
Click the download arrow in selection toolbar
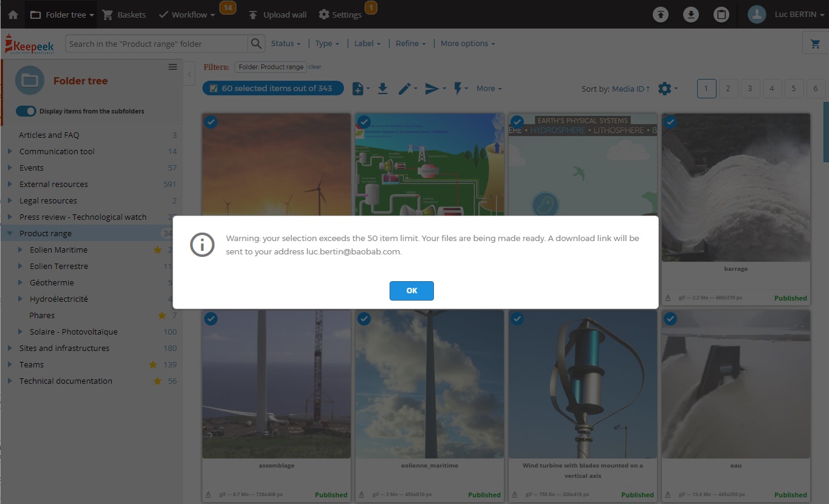pyautogui.click(x=383, y=89)
